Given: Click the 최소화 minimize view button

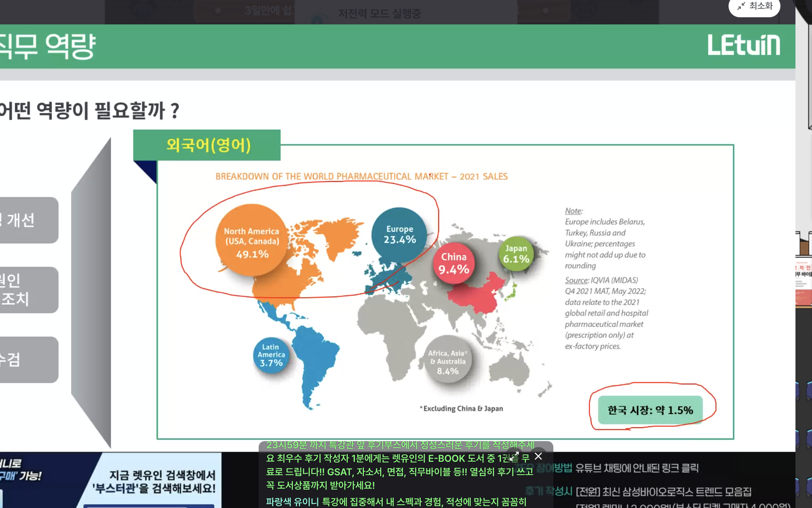Looking at the screenshot, I should [754, 6].
